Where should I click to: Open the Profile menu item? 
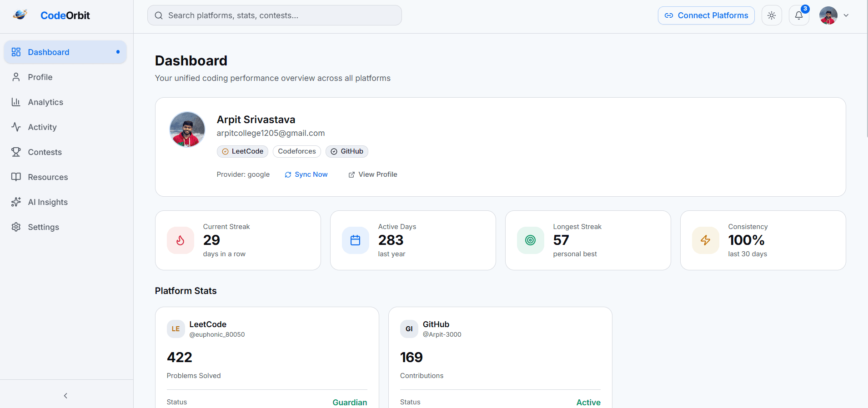(x=65, y=77)
